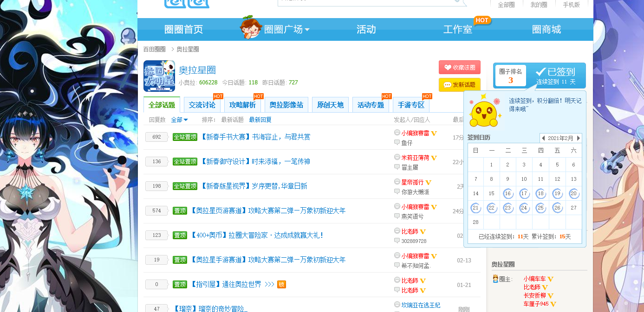Go to next month in sign-in calendar

coord(579,138)
